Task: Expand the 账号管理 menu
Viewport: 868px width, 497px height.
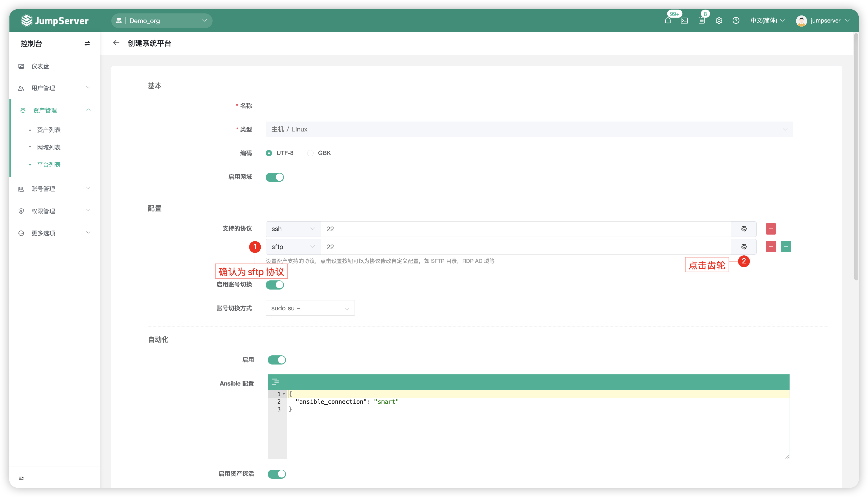Action: tap(55, 189)
